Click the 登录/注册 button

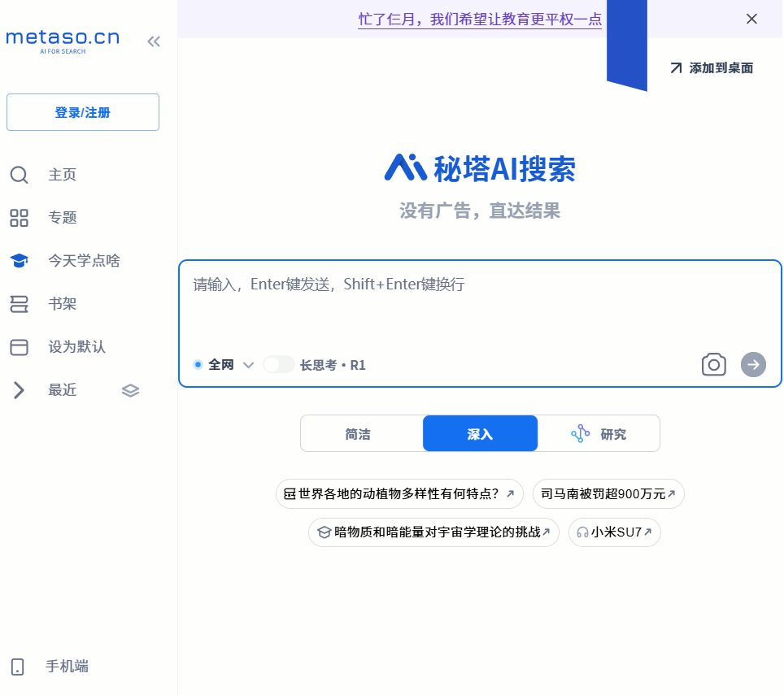click(x=83, y=112)
